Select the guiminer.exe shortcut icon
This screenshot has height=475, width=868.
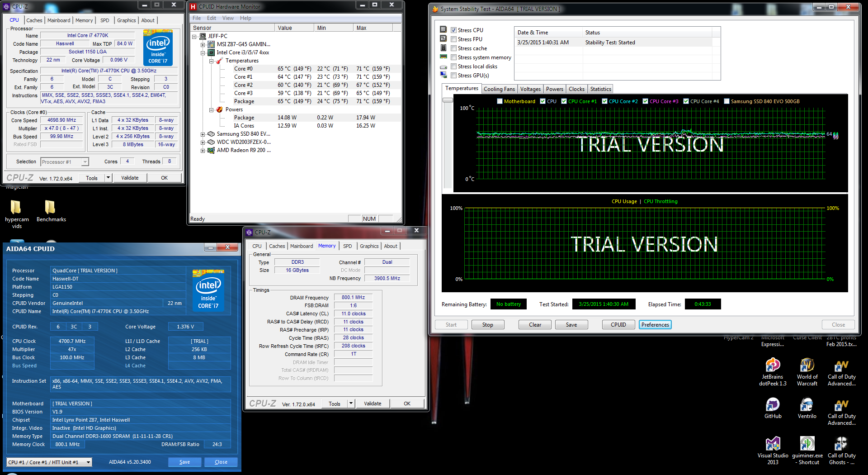(x=807, y=451)
